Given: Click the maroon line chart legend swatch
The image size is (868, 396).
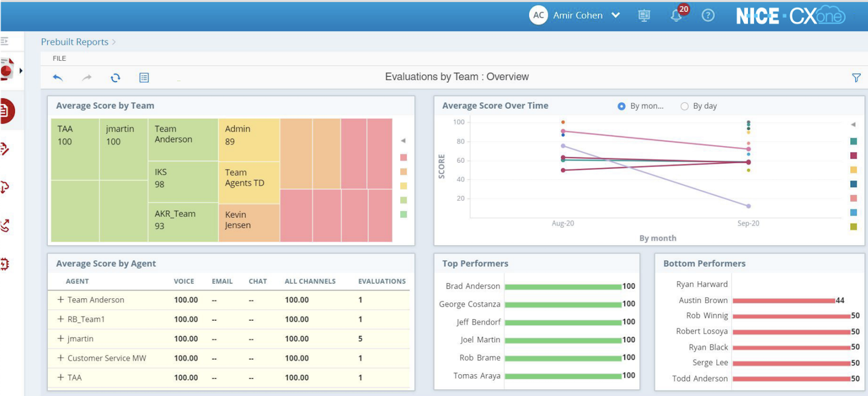Looking at the screenshot, I should 854,155.
